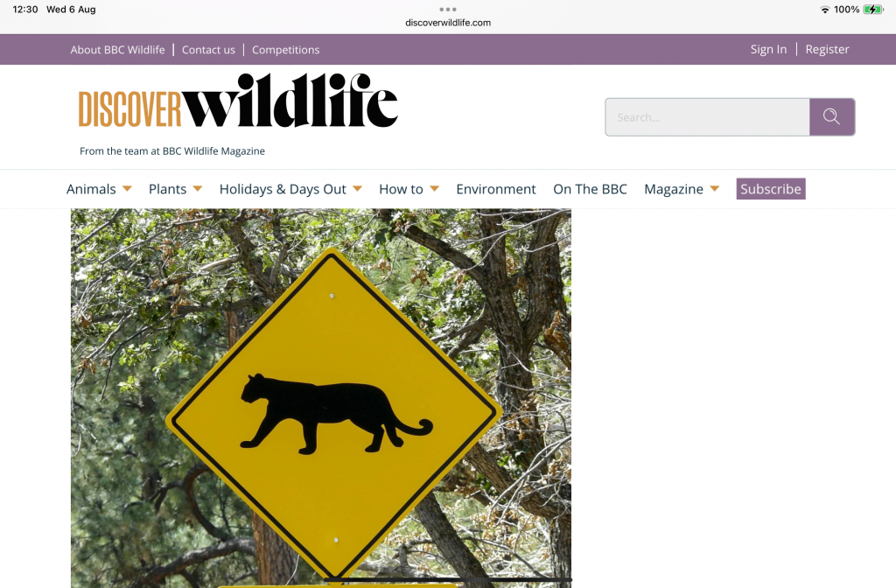
Task: Open the Sign In link
Action: tap(768, 49)
